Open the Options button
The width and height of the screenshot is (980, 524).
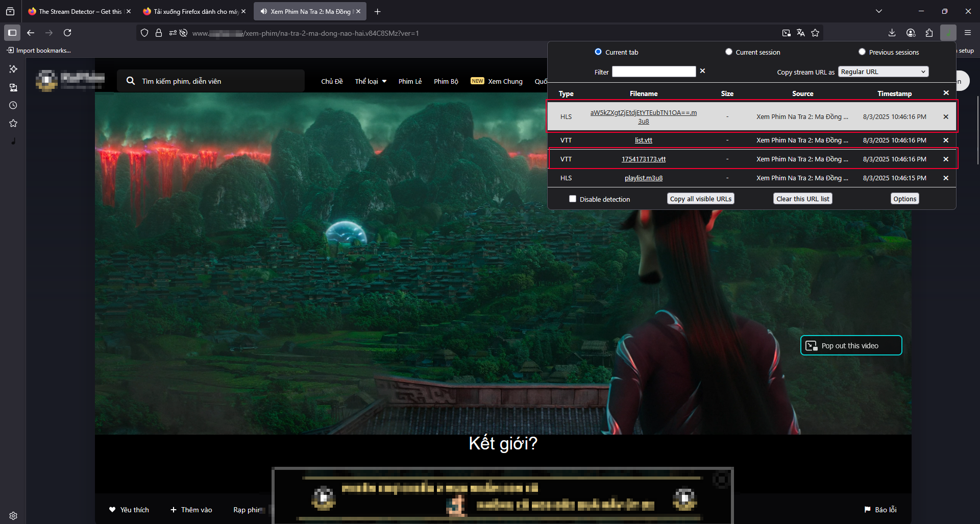tap(904, 199)
